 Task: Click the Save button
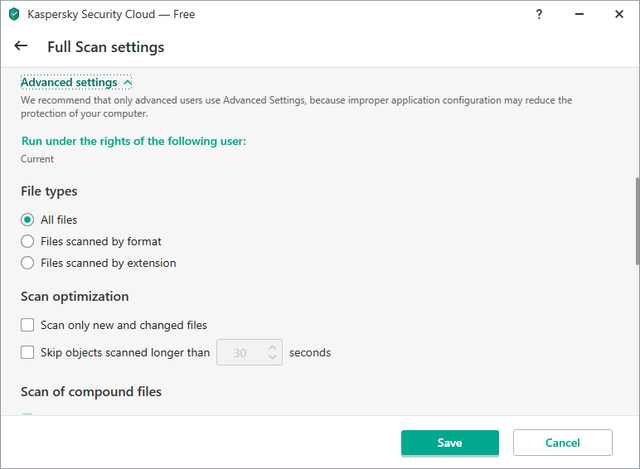click(450, 442)
